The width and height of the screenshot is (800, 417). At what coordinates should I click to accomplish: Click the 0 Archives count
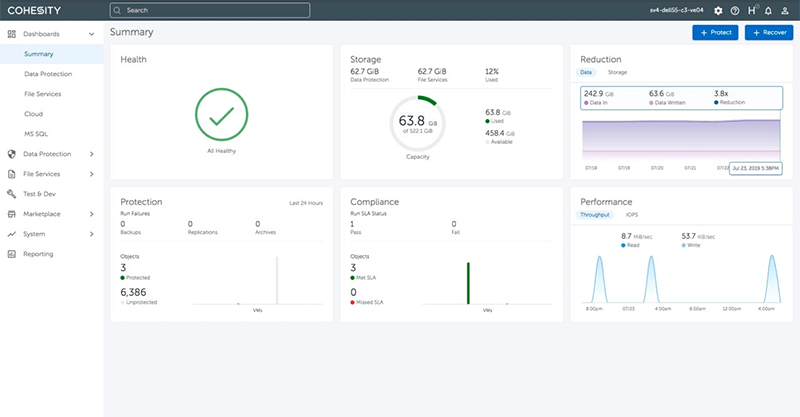point(258,224)
